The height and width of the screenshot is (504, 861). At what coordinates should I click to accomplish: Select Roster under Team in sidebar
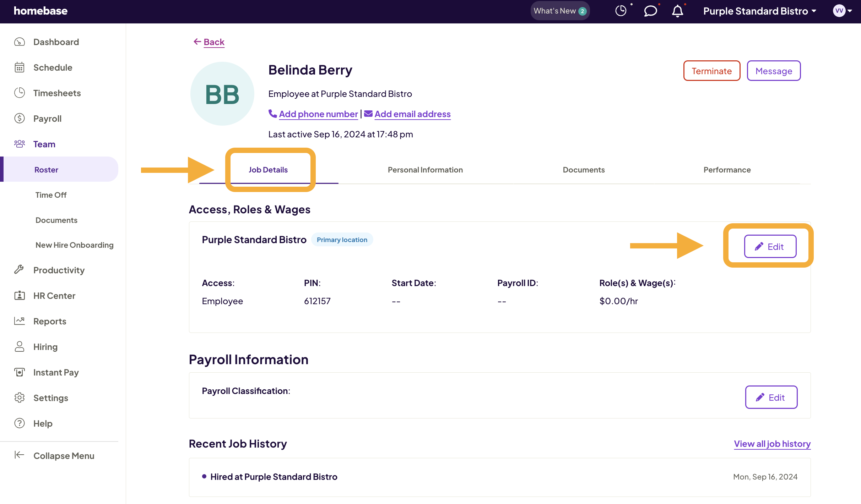(46, 169)
